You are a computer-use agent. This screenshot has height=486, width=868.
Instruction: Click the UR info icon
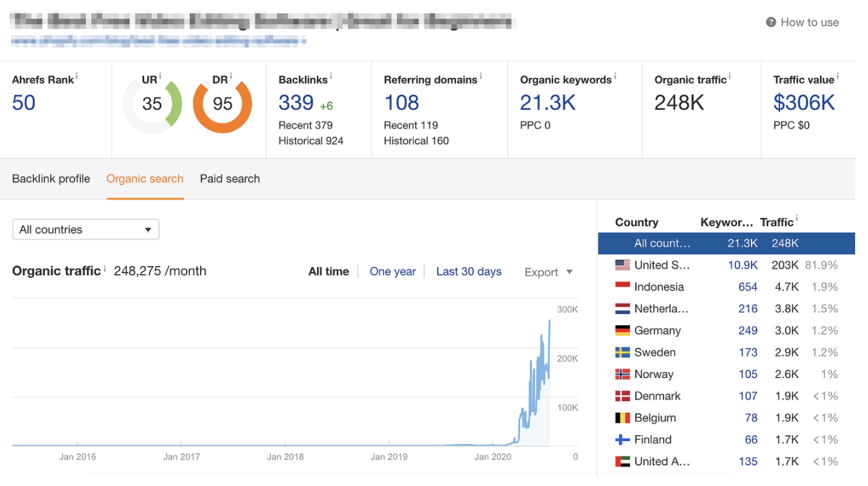160,76
